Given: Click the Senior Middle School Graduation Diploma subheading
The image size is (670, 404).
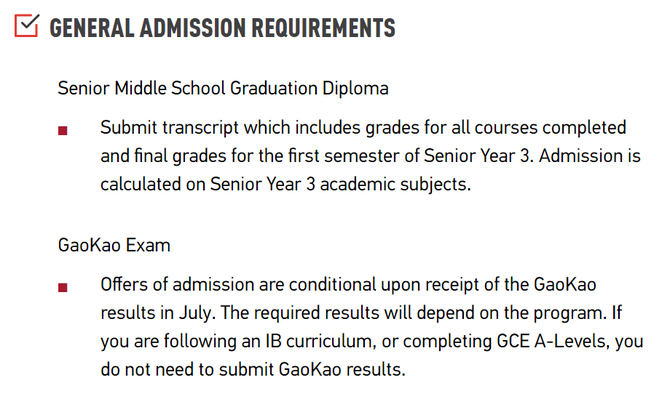Looking at the screenshot, I should tap(223, 88).
